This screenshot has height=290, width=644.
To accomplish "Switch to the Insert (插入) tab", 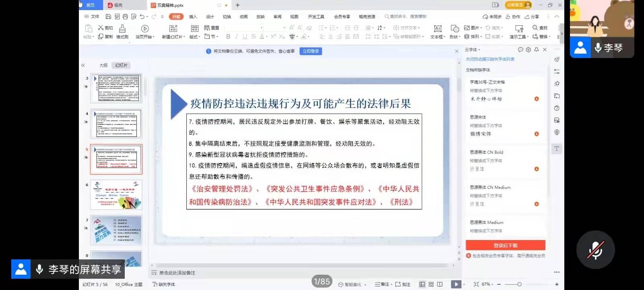I will pos(193,17).
